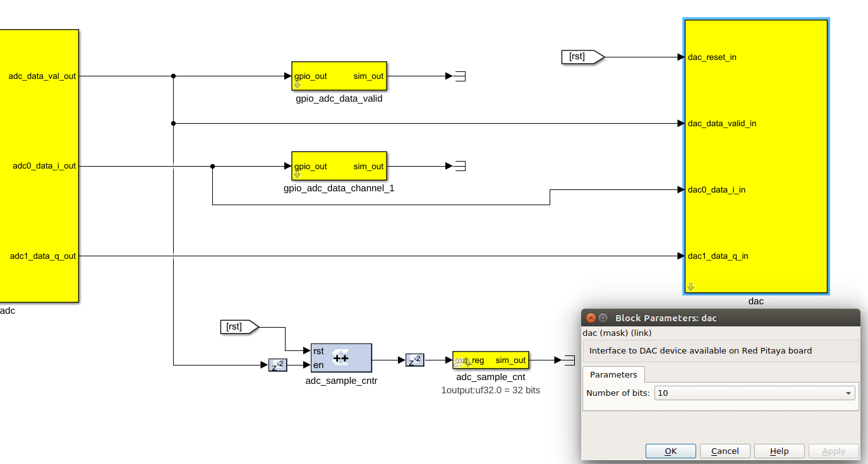
Task: Switch to the Parameters tab
Action: click(613, 374)
